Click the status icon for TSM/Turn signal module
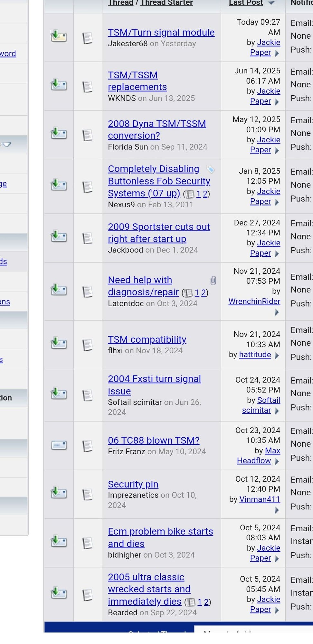Screen dimensions: 313x644 (59, 36)
